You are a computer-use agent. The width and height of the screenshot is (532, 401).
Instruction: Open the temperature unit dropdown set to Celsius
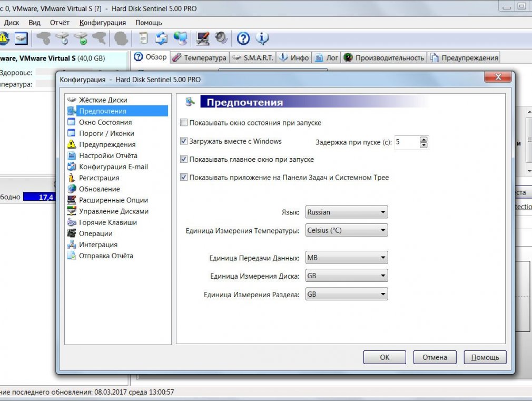[347, 230]
